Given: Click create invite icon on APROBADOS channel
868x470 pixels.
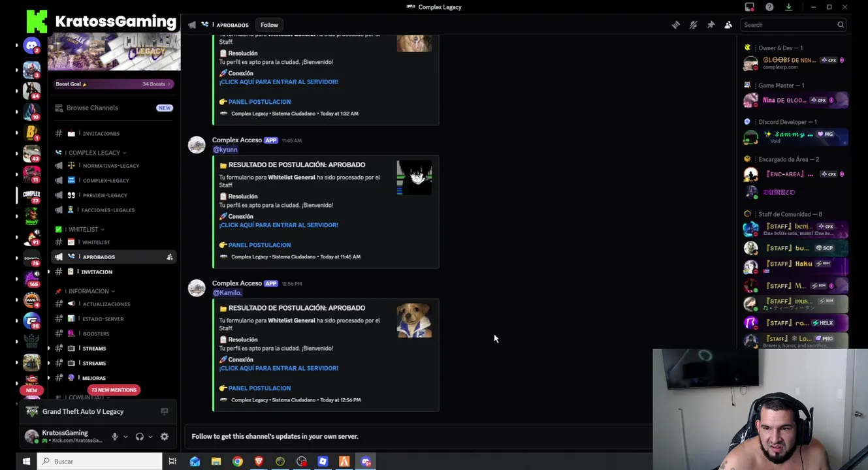Looking at the screenshot, I should coord(170,257).
